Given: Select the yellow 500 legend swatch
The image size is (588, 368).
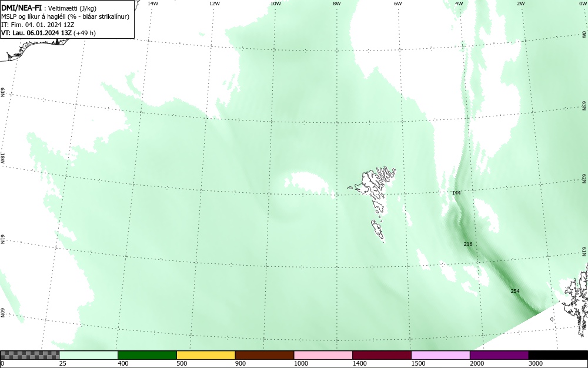Looking at the screenshot, I should click(206, 355).
